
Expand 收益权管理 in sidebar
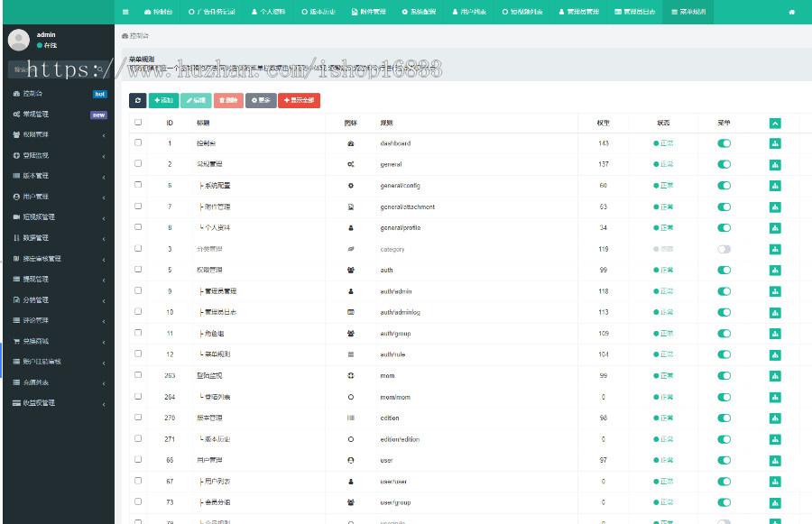tap(59, 403)
